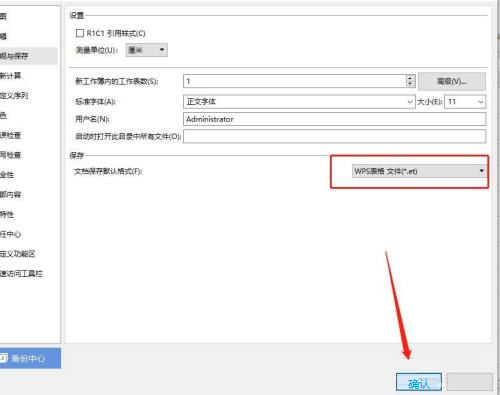Select the 重新计算 sidebar category
Screen dimensions: 500x395
11,76
